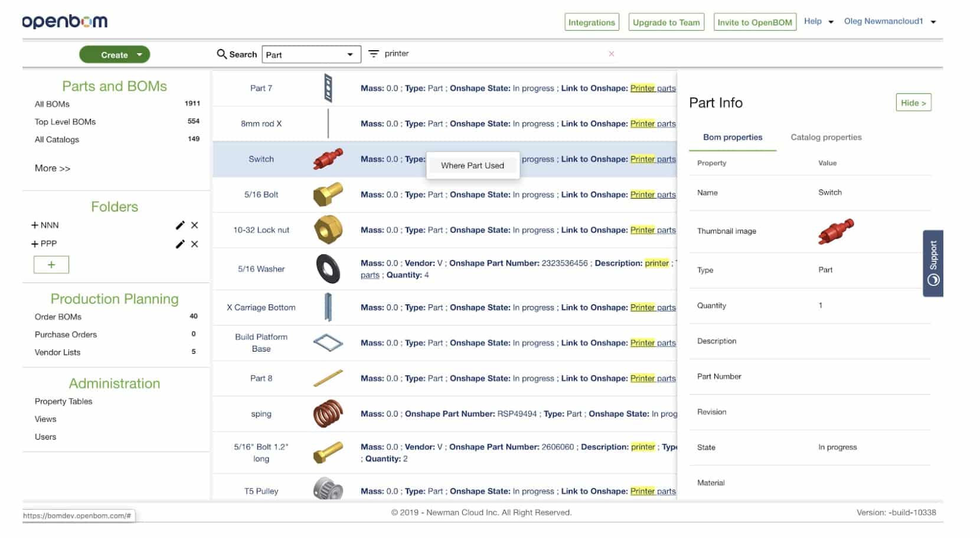The height and width of the screenshot is (538, 980).
Task: Click the 5/16 Bolt thumbnail
Action: pyautogui.click(x=328, y=194)
